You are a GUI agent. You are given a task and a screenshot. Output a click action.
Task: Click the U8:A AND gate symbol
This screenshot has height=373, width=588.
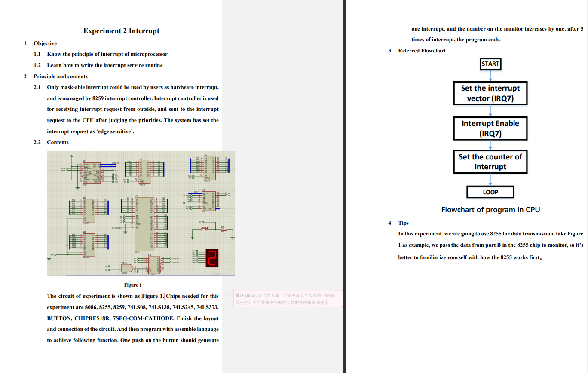click(x=127, y=268)
